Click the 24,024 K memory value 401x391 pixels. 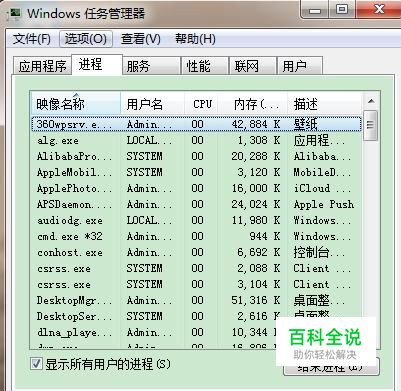click(x=256, y=204)
